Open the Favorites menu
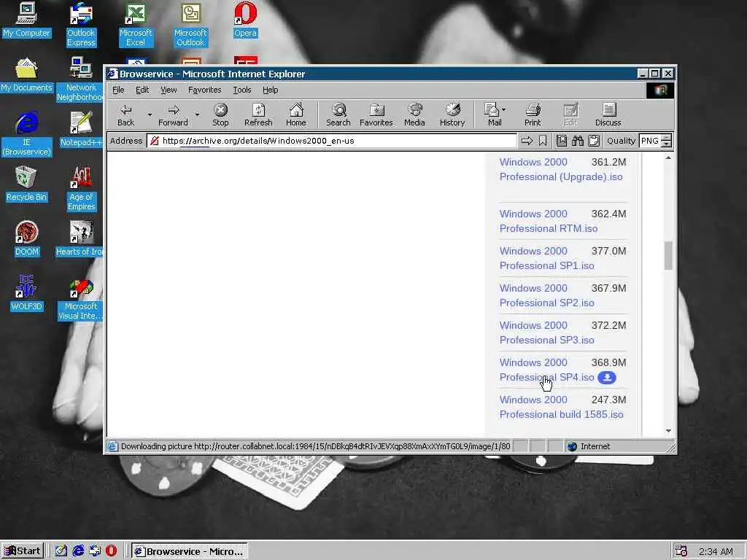 click(x=204, y=90)
